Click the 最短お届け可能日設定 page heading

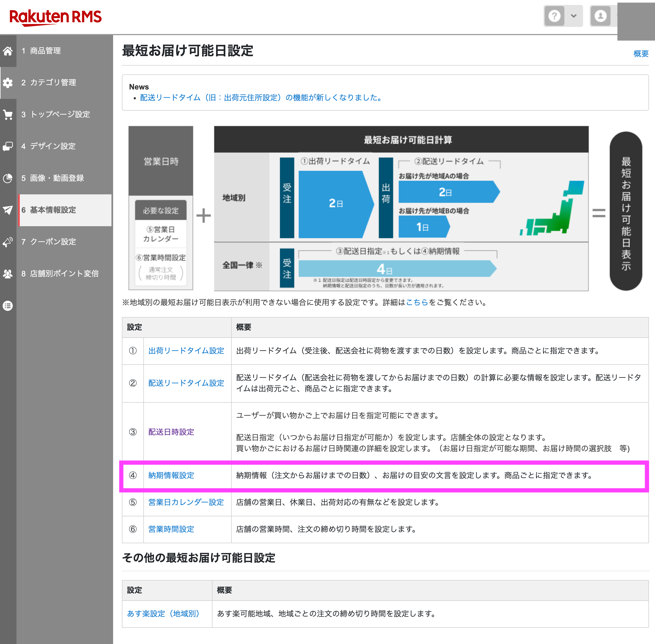187,51
